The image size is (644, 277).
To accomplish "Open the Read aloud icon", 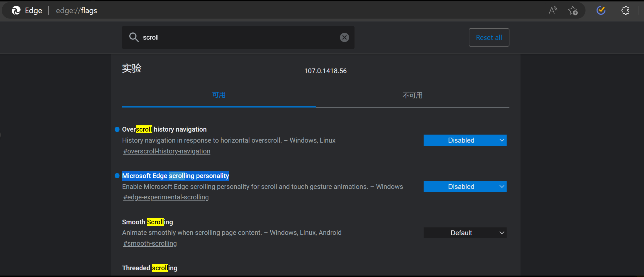I will pos(553,10).
